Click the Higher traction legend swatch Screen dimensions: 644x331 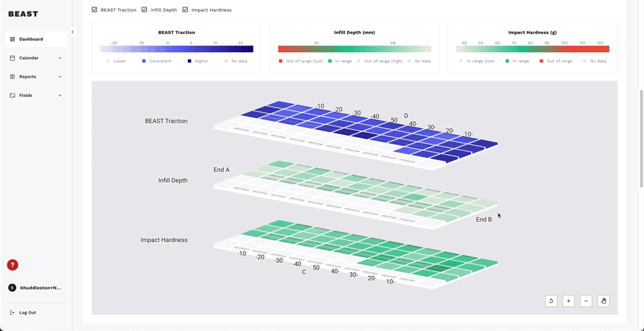[189, 61]
